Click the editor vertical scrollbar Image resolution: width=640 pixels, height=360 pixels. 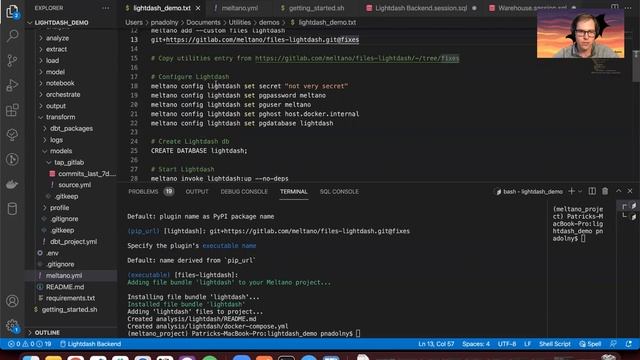pyautogui.click(x=636, y=66)
